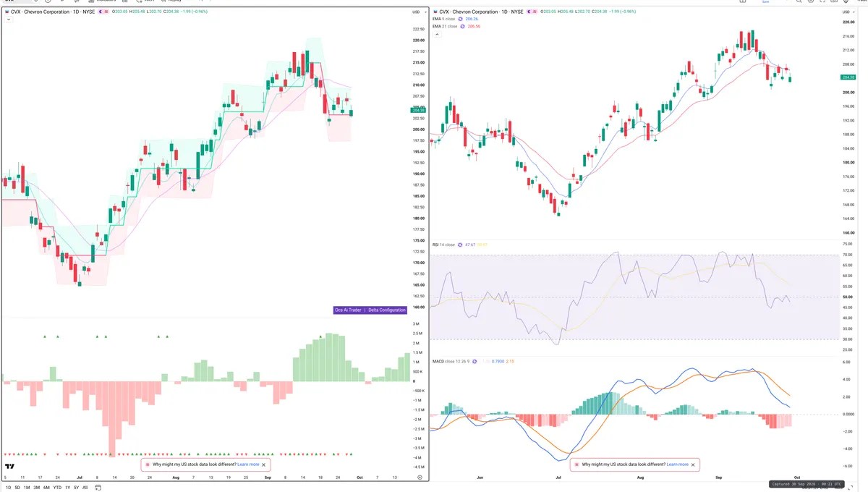This screenshot has width=868, height=492.
Task: Click the TradingView logo in left chart
Action: pyautogui.click(x=10, y=467)
